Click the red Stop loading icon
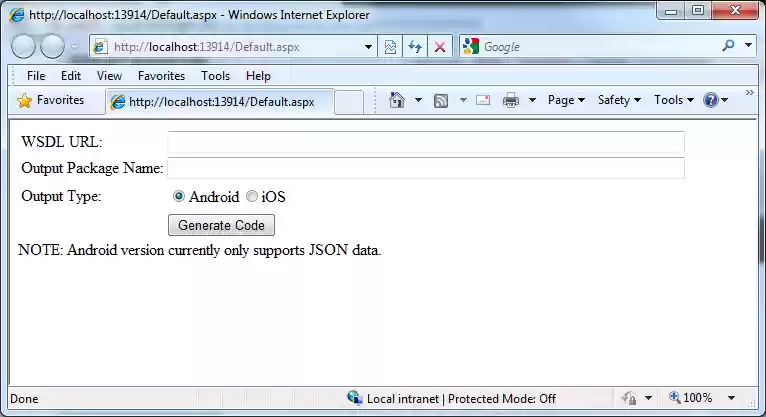The image size is (766, 417). [x=440, y=47]
